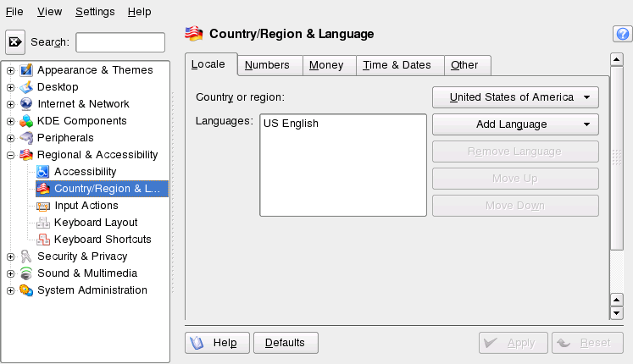
Task: Open the United States of America country dropdown
Action: (515, 97)
